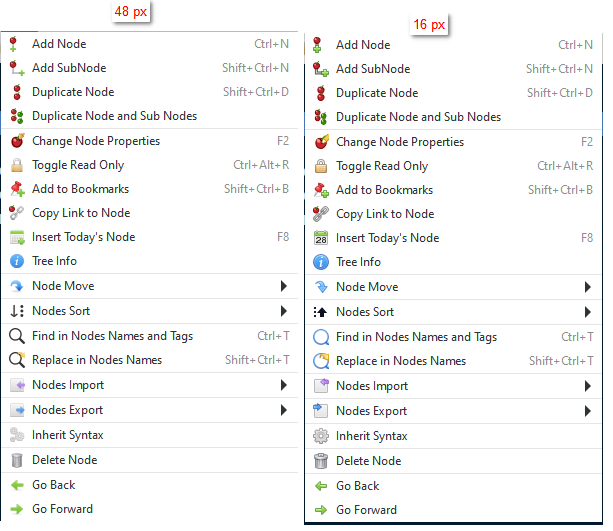Click the padlock icon for Toggle Read Only, left menu
The width and height of the screenshot is (613, 531).
pos(17,165)
